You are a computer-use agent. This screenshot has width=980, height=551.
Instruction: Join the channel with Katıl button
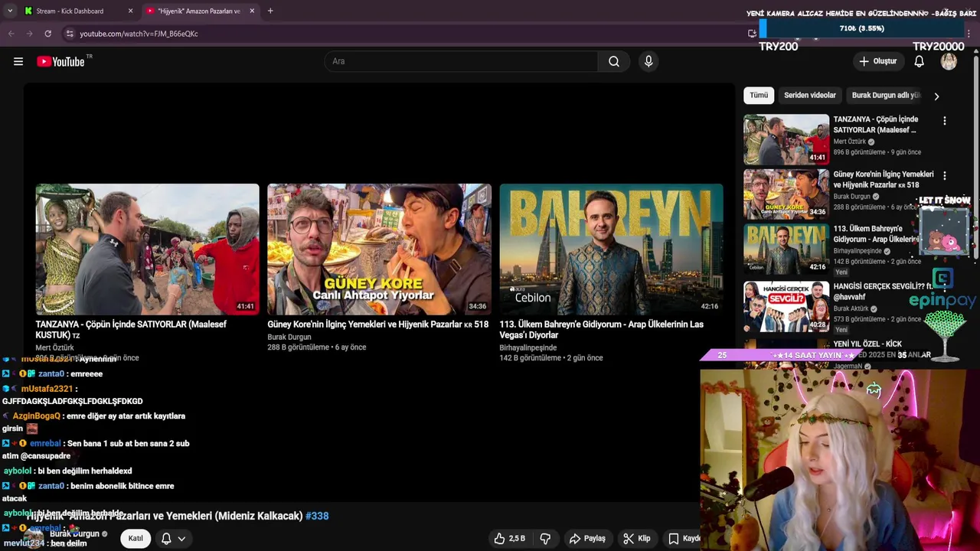point(136,539)
